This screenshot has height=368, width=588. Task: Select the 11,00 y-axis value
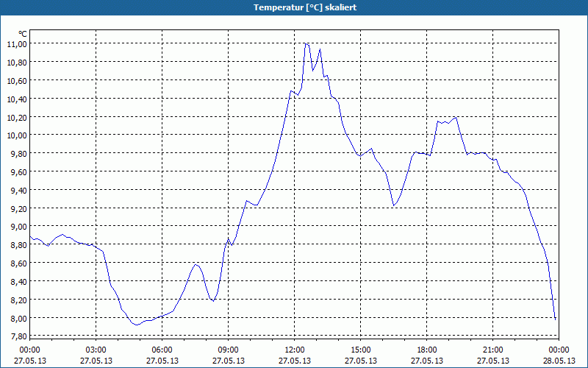(17, 44)
